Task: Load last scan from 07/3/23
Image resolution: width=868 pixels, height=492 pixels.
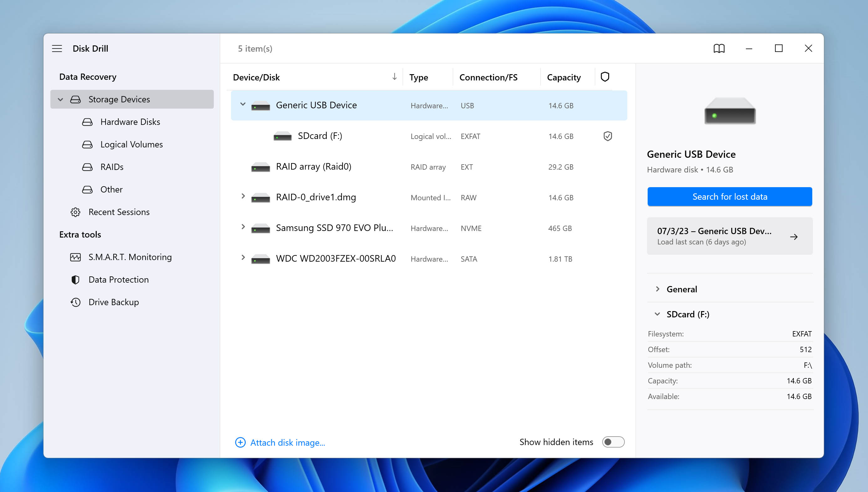Action: pos(730,236)
